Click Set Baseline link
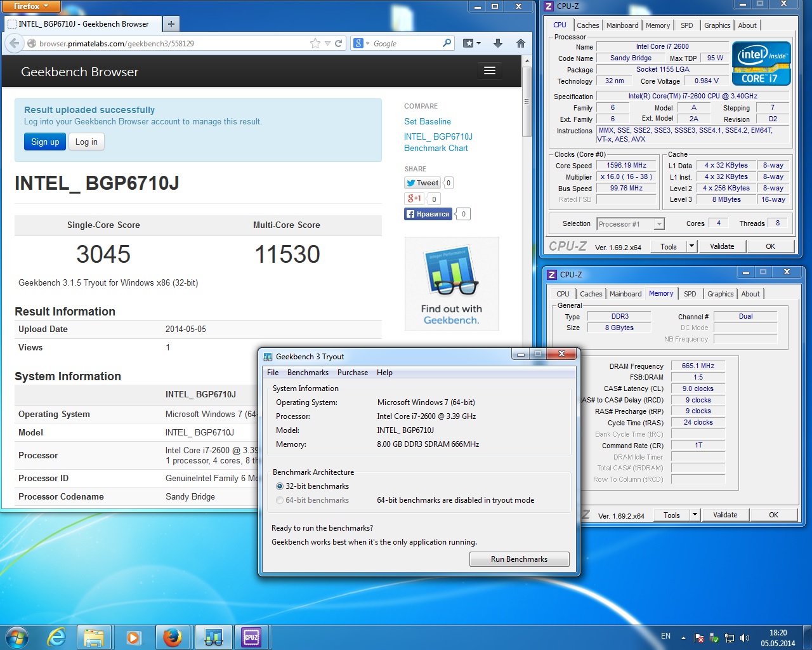The width and height of the screenshot is (812, 650). pos(428,121)
